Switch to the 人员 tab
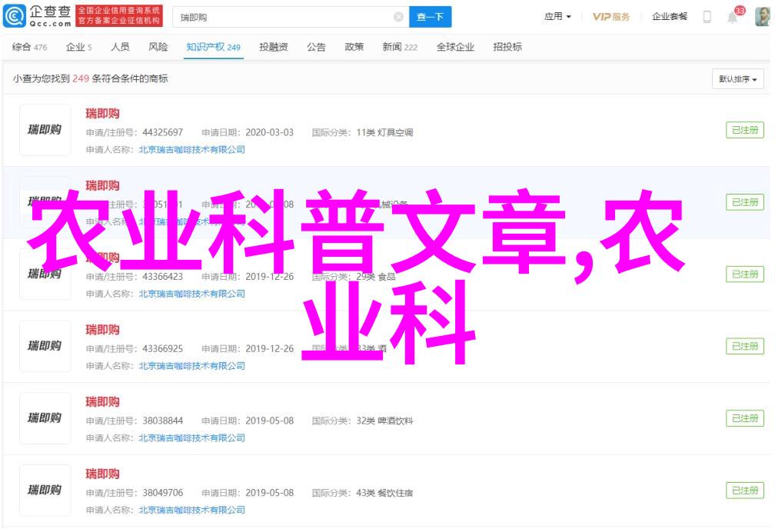Screen dimensions: 775x532 click(120, 47)
